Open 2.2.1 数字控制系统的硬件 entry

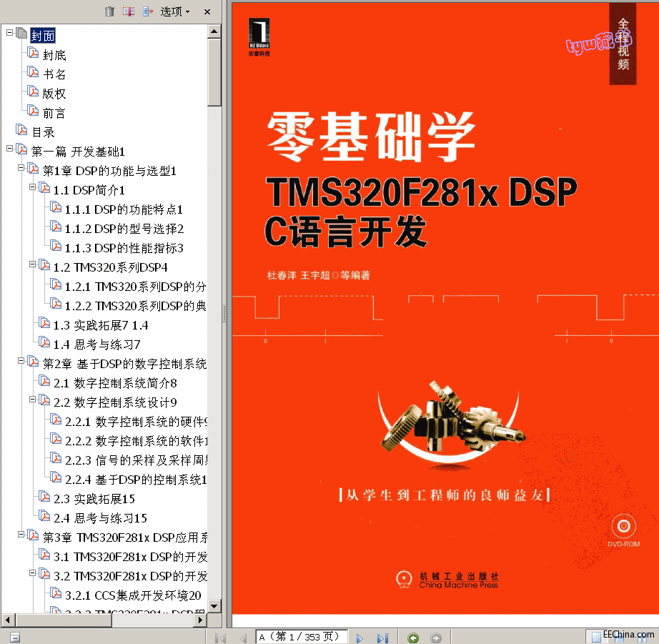pyautogui.click(x=136, y=422)
